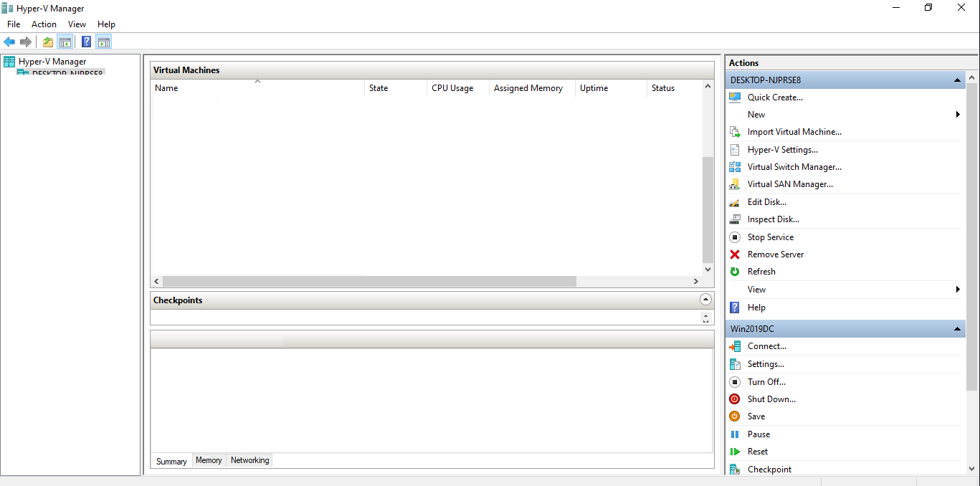980x486 pixels.
Task: Click the Quick Create... action label
Action: click(x=775, y=97)
